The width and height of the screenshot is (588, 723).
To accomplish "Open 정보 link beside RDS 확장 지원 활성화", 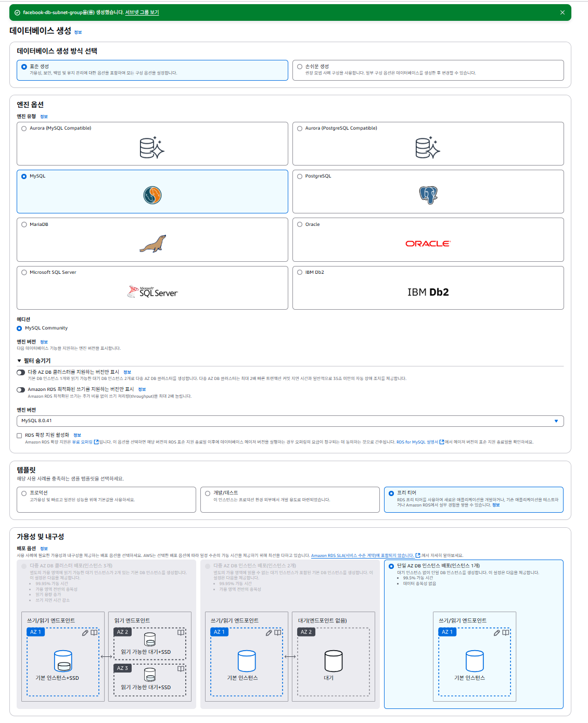I will (77, 436).
